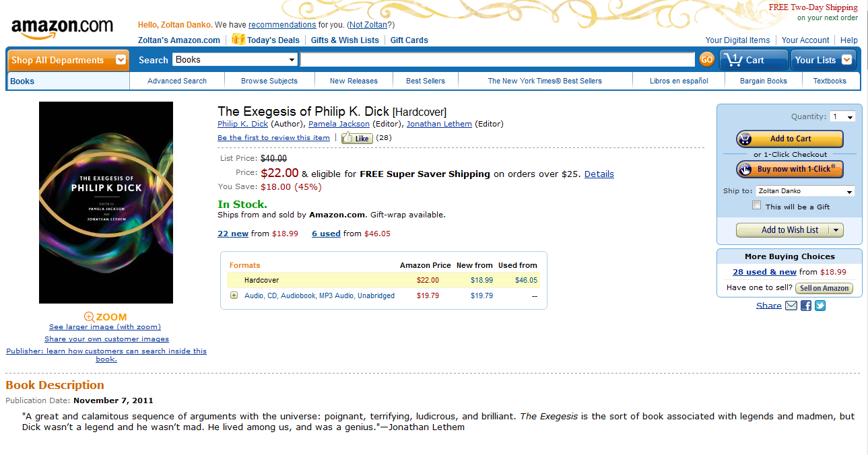Share via email envelope icon
The height and width of the screenshot is (455, 868).
[791, 306]
